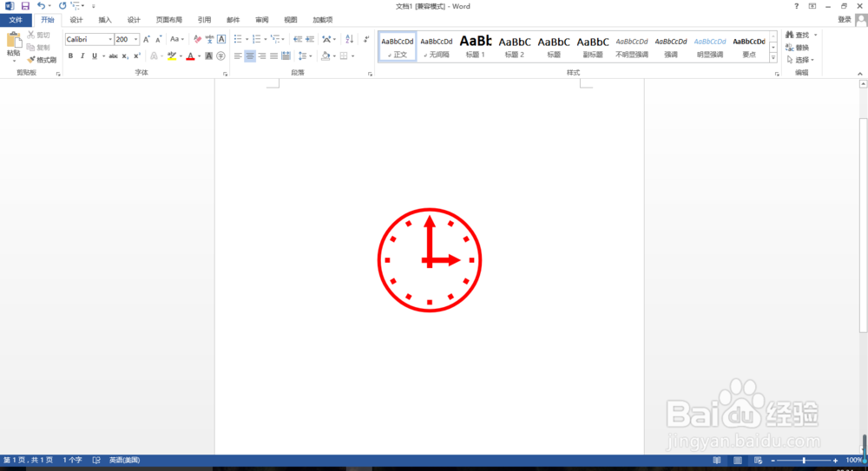This screenshot has height=471, width=868.
Task: Open the Change Case (Aa) dropdown
Action: (x=177, y=39)
